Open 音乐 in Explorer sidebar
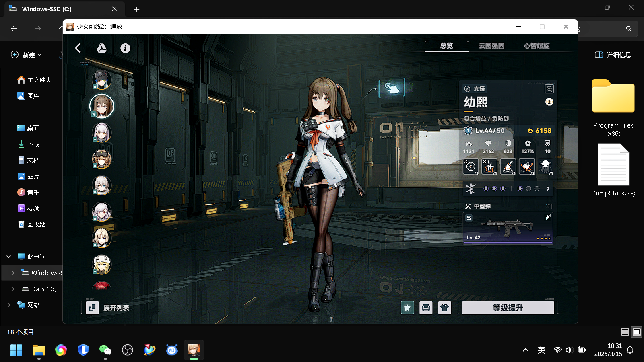 tap(29, 192)
